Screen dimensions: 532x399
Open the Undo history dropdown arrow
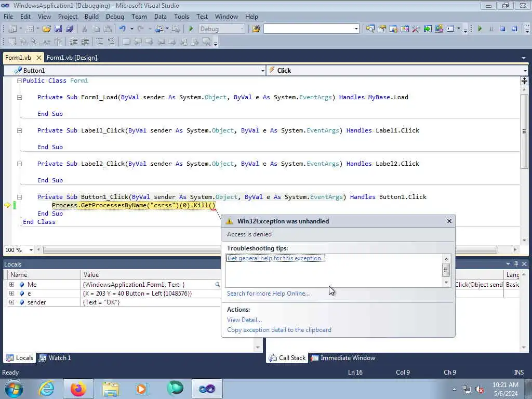(131, 29)
